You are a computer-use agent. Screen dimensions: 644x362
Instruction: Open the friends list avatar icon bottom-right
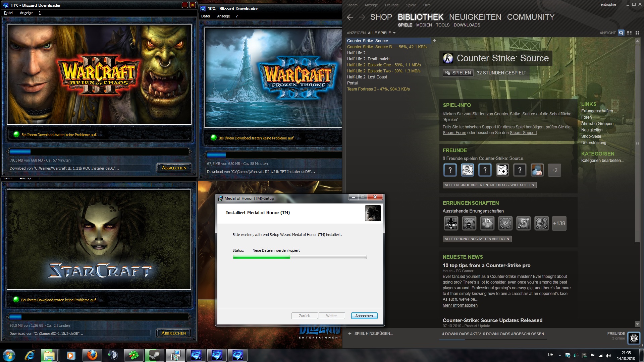point(634,338)
